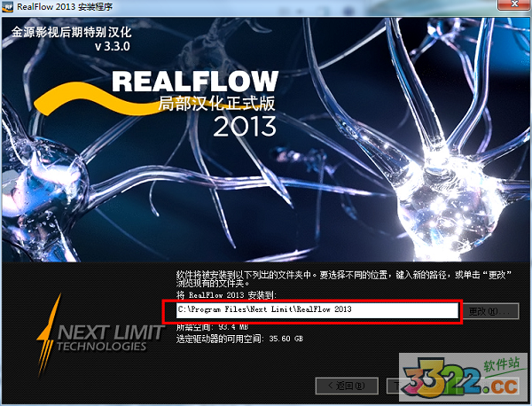This screenshot has width=532, height=406.
Task: Click the install path field showing C:\Program Files\Next Limit\RealFlow 2013
Action: (317, 310)
